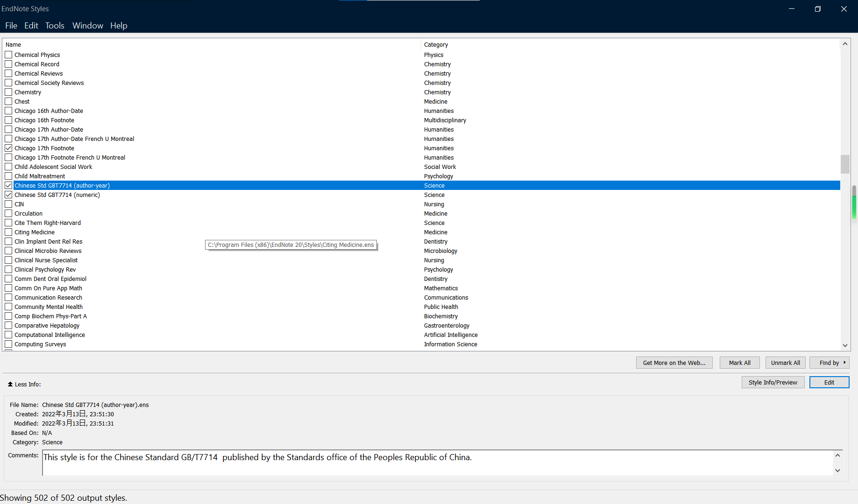Image resolution: width=858 pixels, height=504 pixels.
Task: Check the Computing Surveys style checkbox
Action: pyautogui.click(x=8, y=344)
